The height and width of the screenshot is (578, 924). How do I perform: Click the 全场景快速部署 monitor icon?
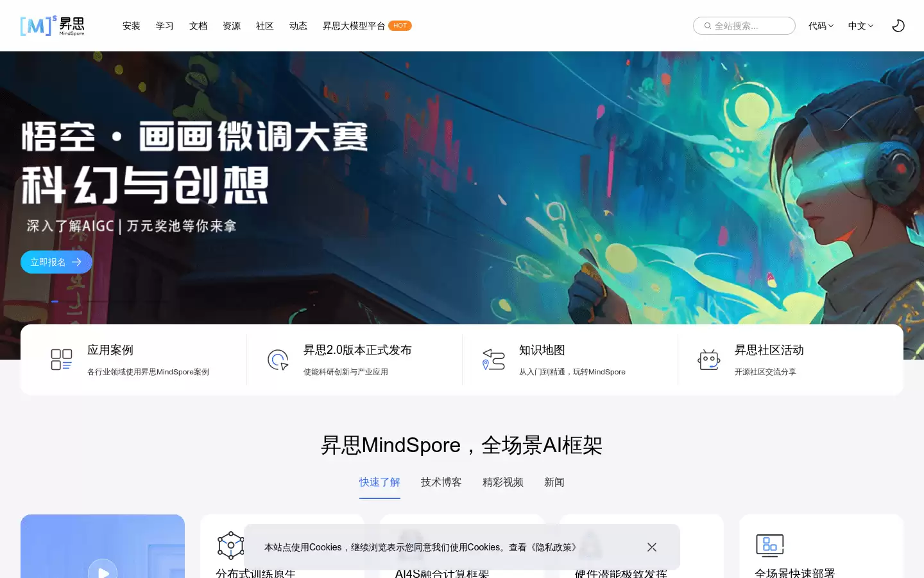point(769,546)
